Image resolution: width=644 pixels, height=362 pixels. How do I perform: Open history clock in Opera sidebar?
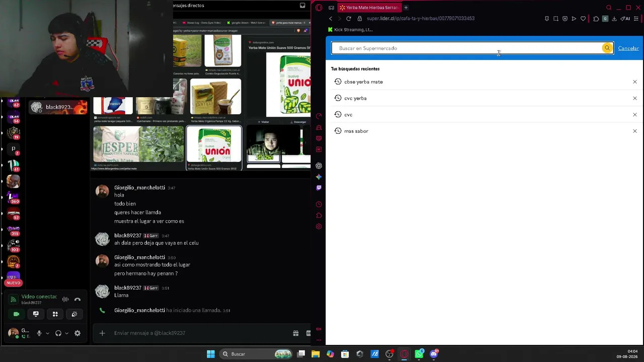point(318,205)
